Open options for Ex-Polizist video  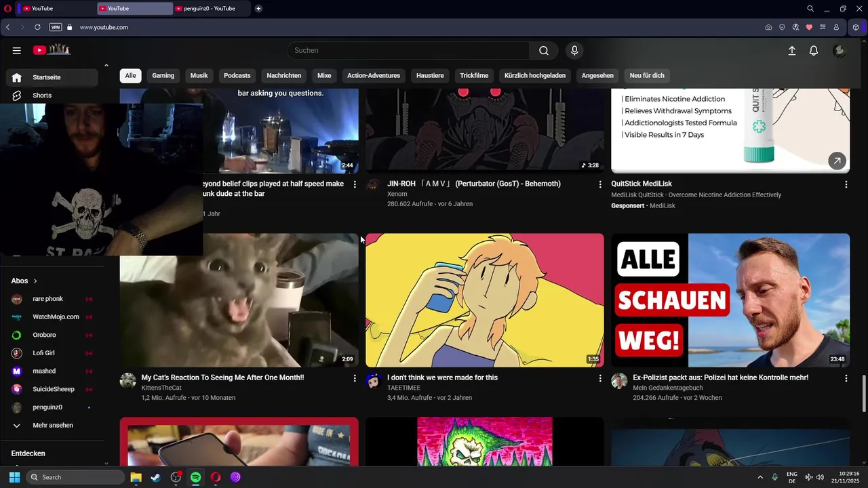[x=846, y=378]
